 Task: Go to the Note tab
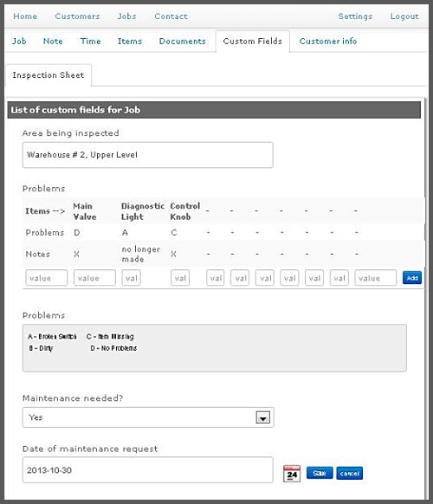pos(53,42)
